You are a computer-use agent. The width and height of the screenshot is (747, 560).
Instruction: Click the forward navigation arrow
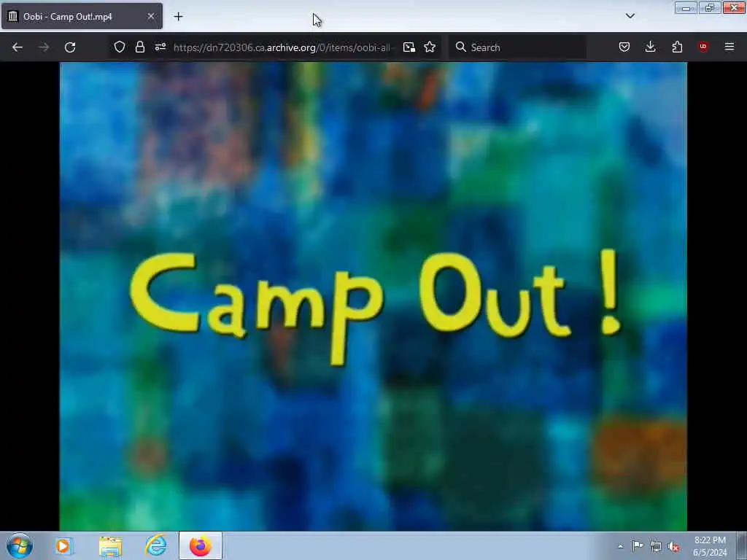pyautogui.click(x=43, y=47)
